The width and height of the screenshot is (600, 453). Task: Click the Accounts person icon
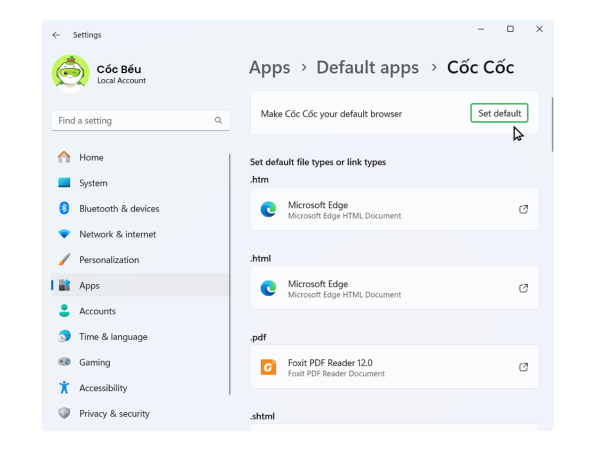tap(64, 311)
